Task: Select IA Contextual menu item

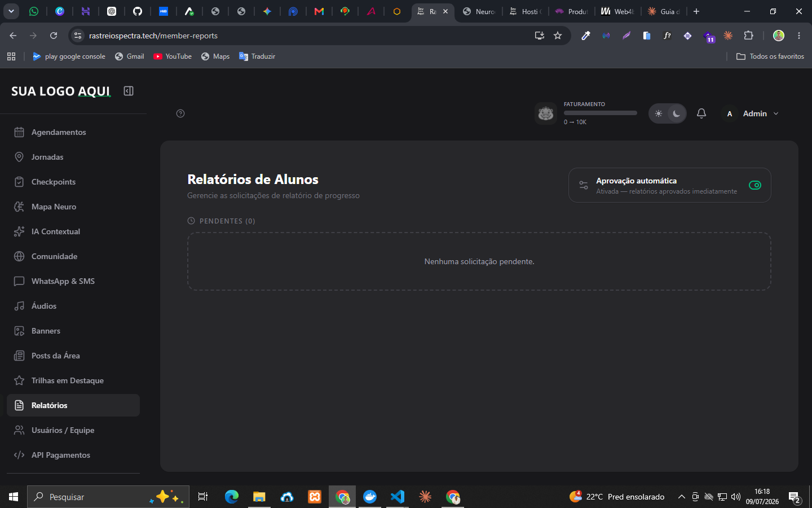Action: 73,231
